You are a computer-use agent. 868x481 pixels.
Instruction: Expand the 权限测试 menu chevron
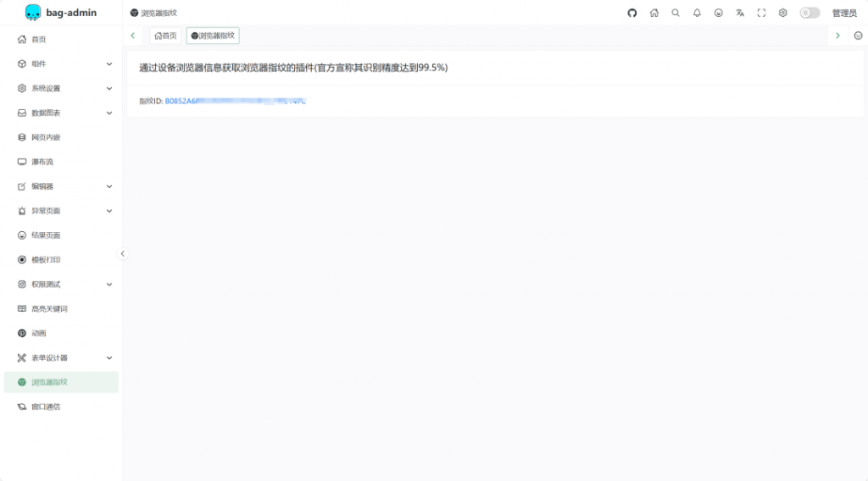coord(109,285)
